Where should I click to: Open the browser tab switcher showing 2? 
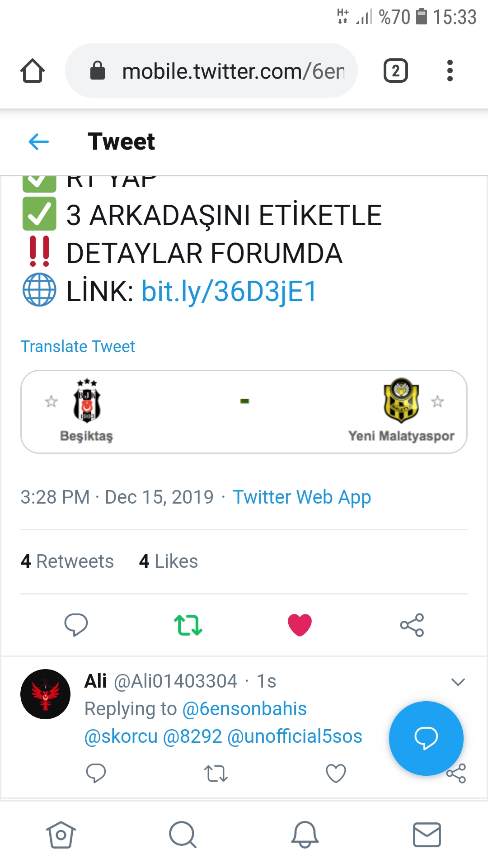(396, 71)
